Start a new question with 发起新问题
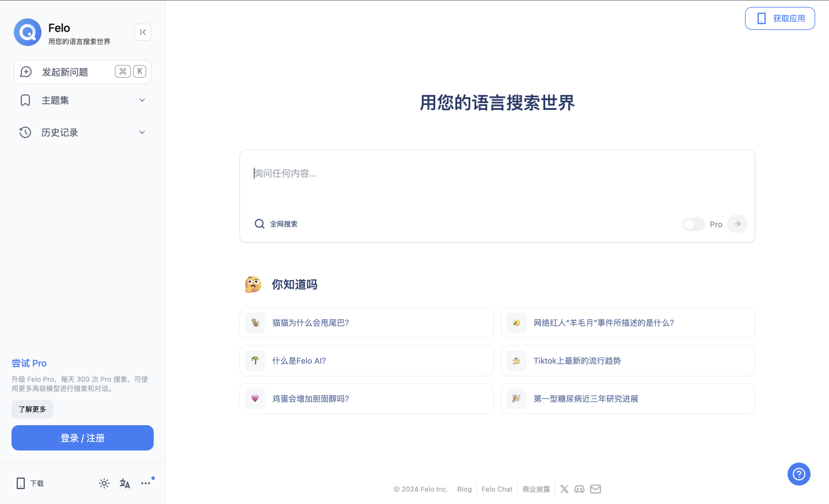Viewport: 829px width, 504px height. click(x=82, y=72)
